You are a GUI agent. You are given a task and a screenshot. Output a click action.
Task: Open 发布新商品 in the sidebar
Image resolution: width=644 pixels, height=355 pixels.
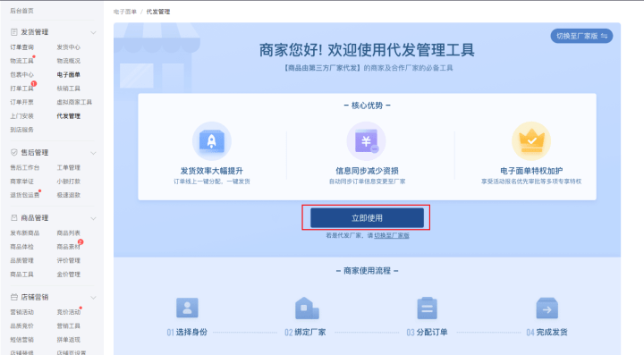25,233
